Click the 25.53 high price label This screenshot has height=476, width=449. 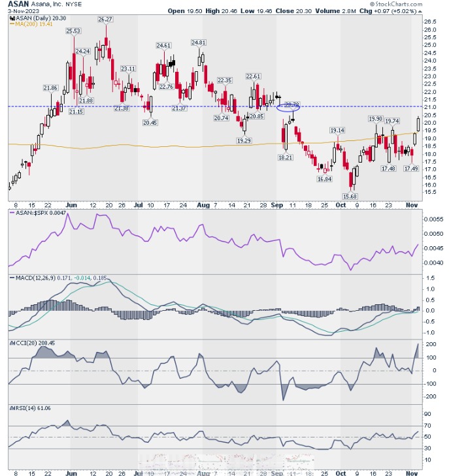[73, 31]
